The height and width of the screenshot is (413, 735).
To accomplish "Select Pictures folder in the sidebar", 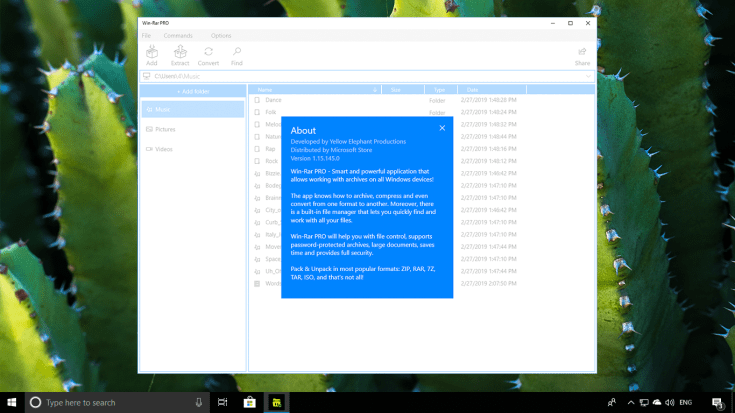I will pos(192,129).
